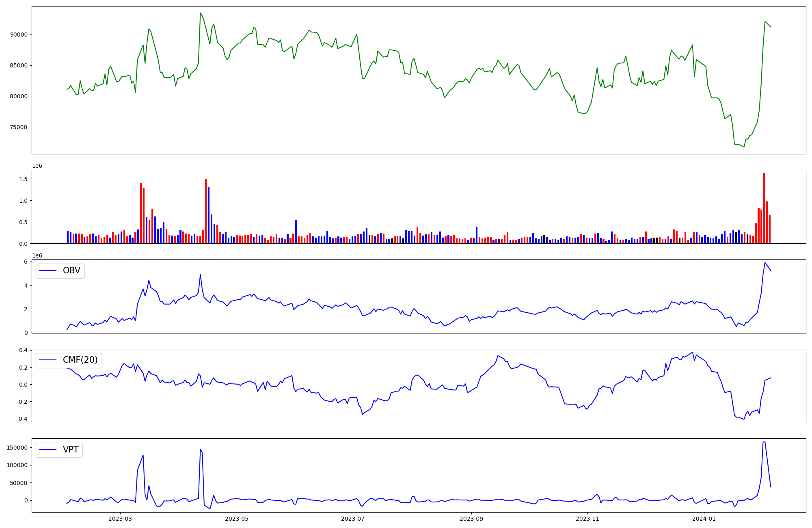Click the OBV legend label
This screenshot has width=812, height=528.
pyautogui.click(x=71, y=270)
